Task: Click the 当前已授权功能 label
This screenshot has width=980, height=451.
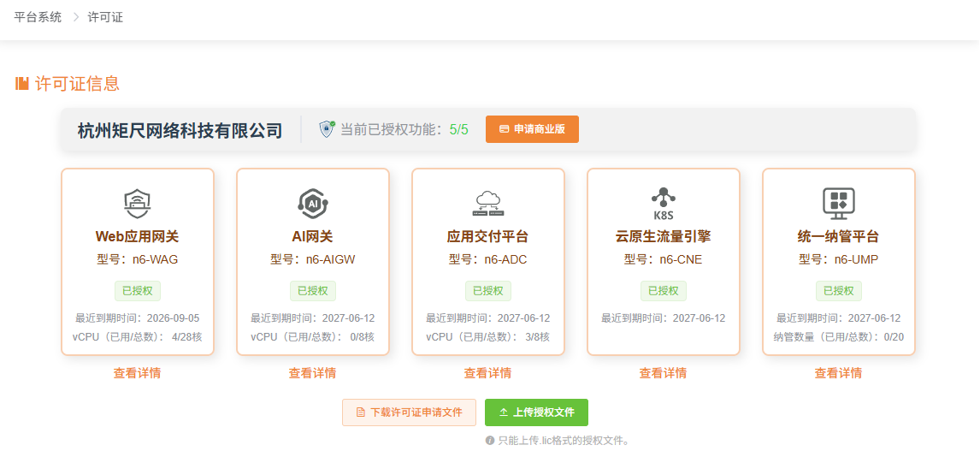Action: coord(393,129)
